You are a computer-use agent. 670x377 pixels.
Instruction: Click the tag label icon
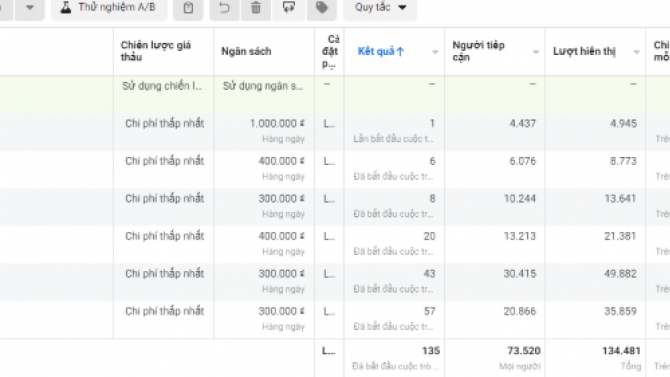point(322,8)
